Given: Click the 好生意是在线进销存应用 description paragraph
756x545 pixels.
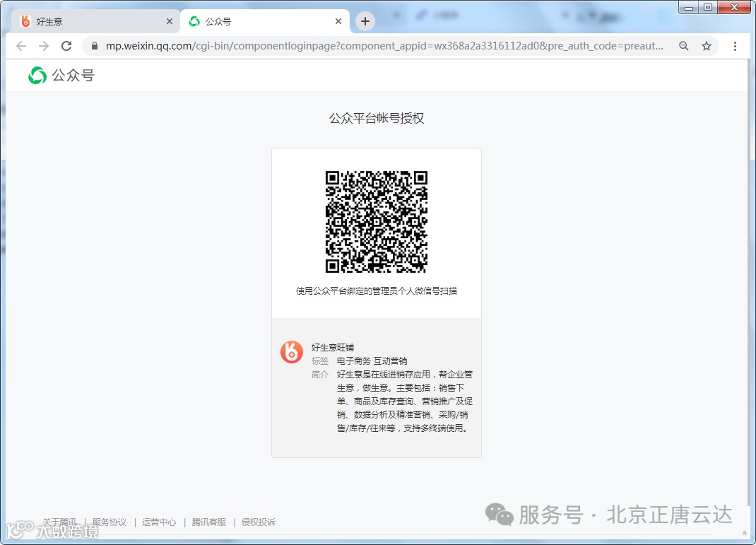Looking at the screenshot, I should tap(405, 402).
